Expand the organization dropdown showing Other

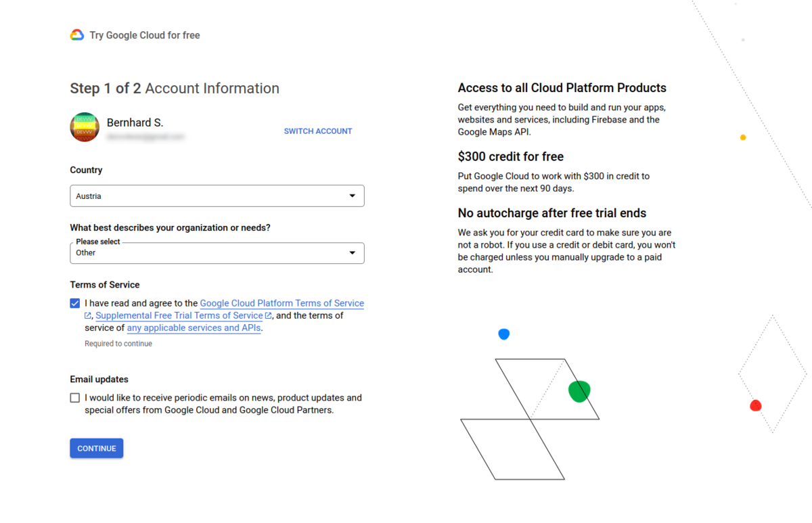tap(217, 253)
